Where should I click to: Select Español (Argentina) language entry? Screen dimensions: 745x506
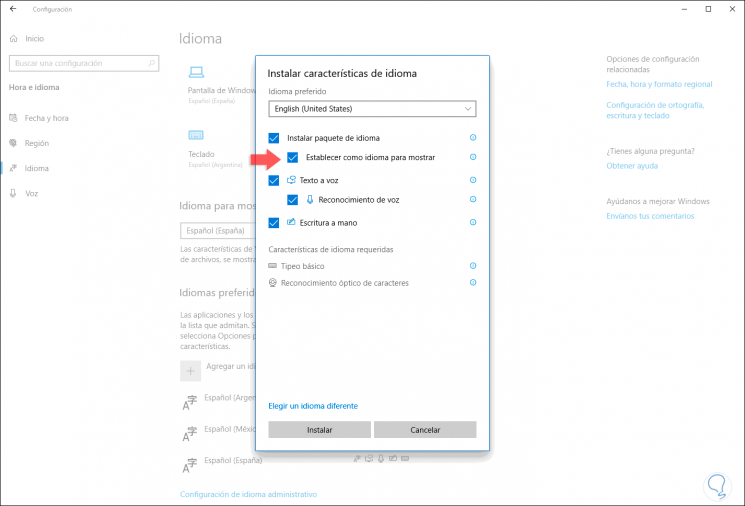click(219, 401)
